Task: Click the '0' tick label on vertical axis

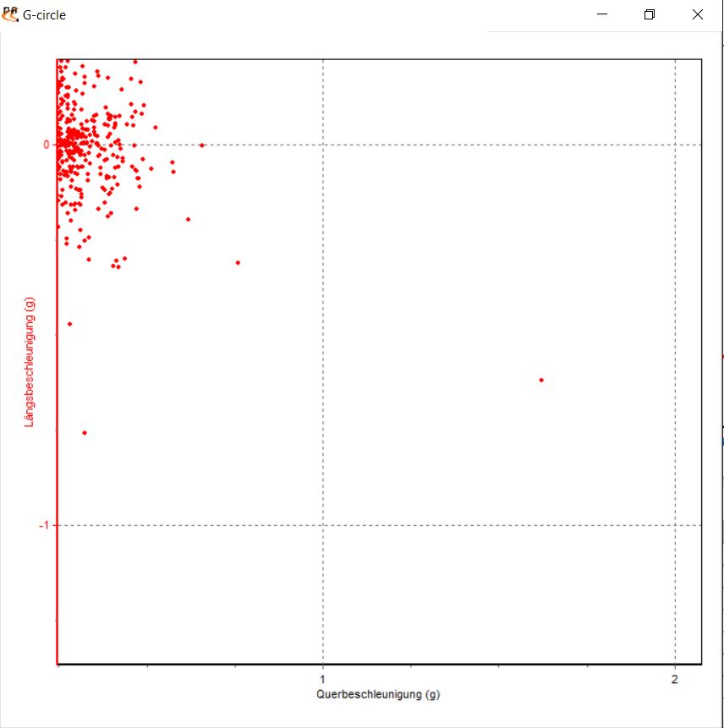Action: [x=47, y=145]
